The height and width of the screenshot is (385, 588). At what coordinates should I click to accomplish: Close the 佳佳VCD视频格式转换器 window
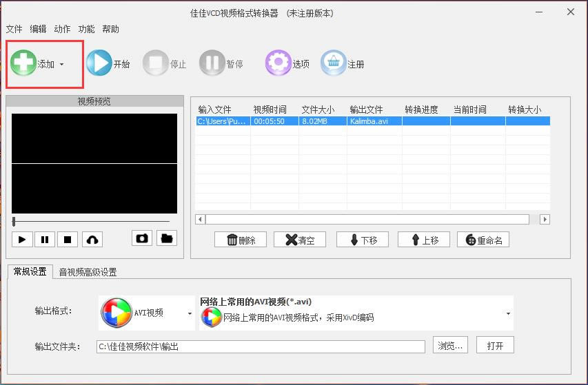pyautogui.click(x=571, y=12)
